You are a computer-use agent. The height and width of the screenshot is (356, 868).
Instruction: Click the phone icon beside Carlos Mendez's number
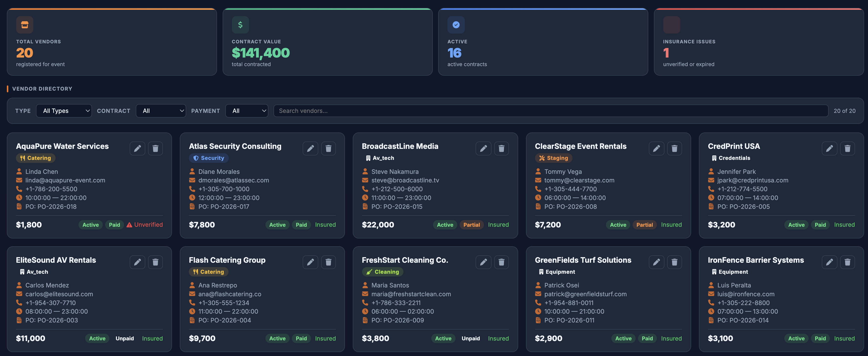[x=19, y=303]
